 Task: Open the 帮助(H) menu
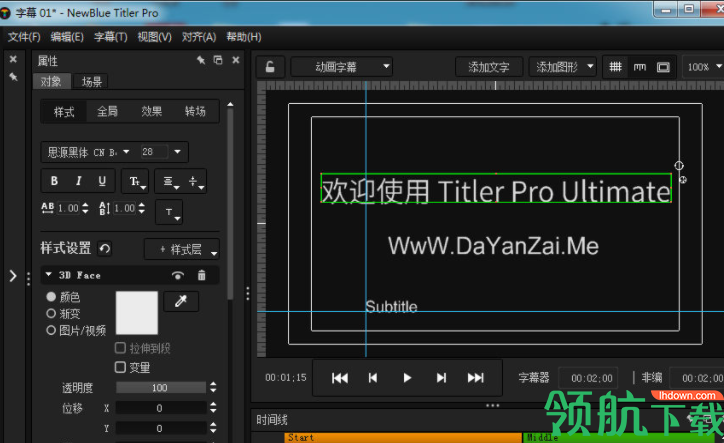(x=244, y=37)
